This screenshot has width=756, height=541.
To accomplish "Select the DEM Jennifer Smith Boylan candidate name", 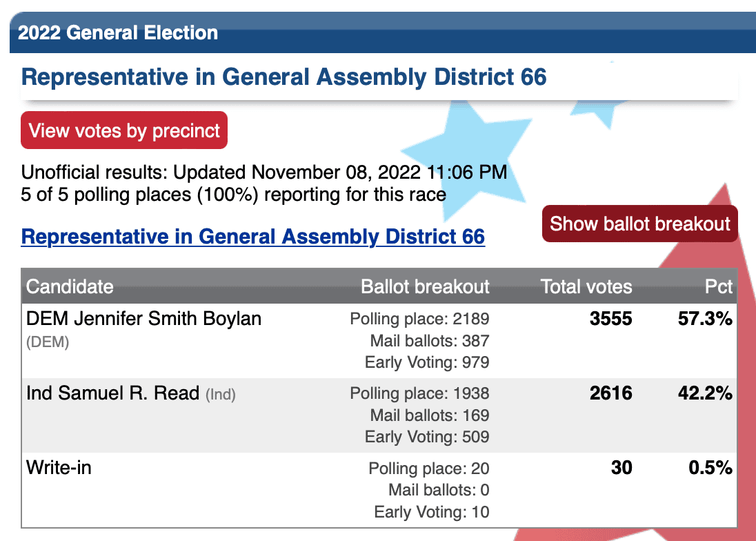I will [x=143, y=319].
